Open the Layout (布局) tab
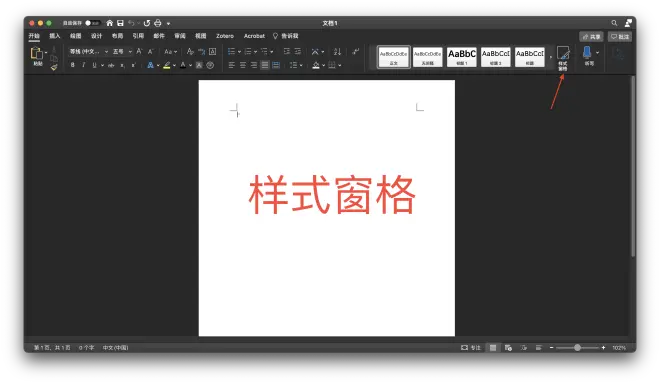The width and height of the screenshot is (660, 384). [x=117, y=36]
